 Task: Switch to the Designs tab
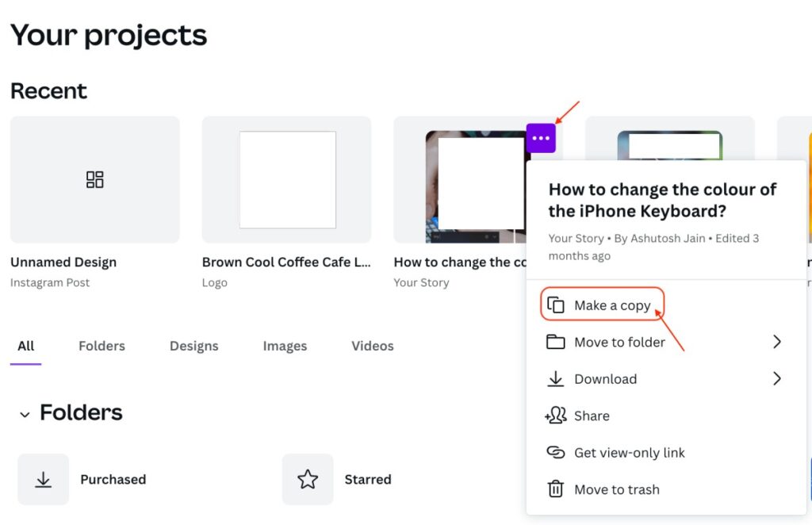193,346
